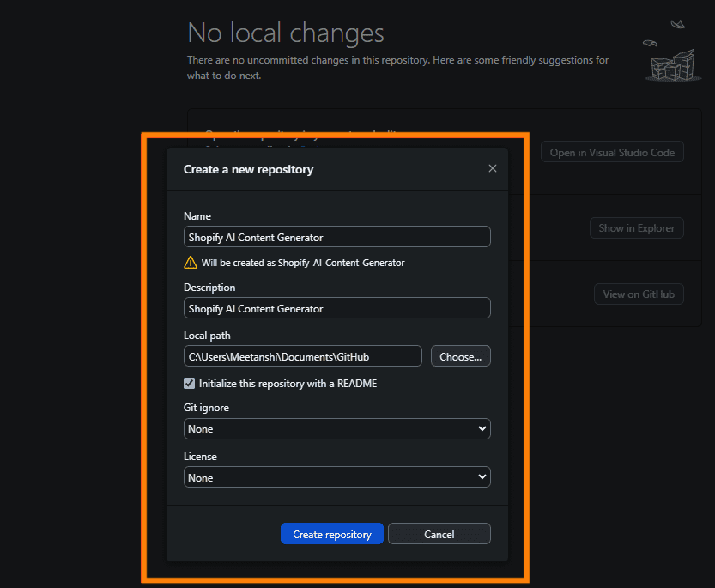Click the paper airplane boxes illustration
Screen dimensions: 715x588
point(673,52)
